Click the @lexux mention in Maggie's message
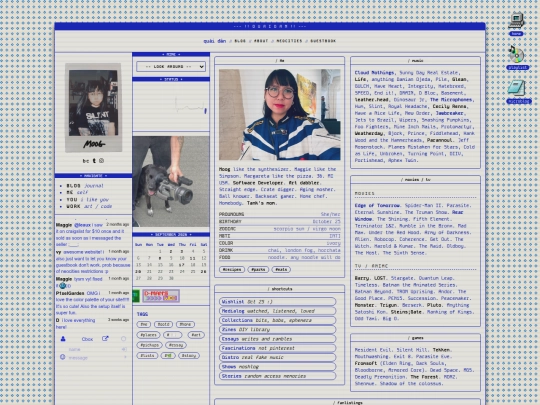 (x=82, y=225)
